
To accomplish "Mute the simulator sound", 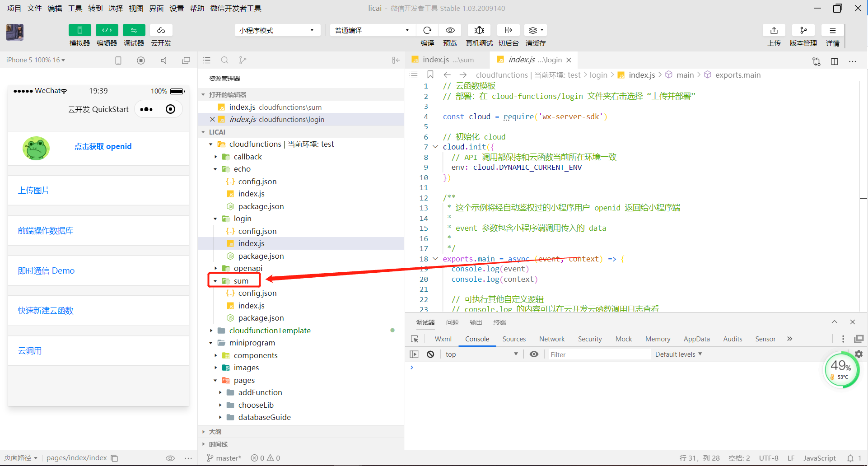I will pyautogui.click(x=163, y=61).
